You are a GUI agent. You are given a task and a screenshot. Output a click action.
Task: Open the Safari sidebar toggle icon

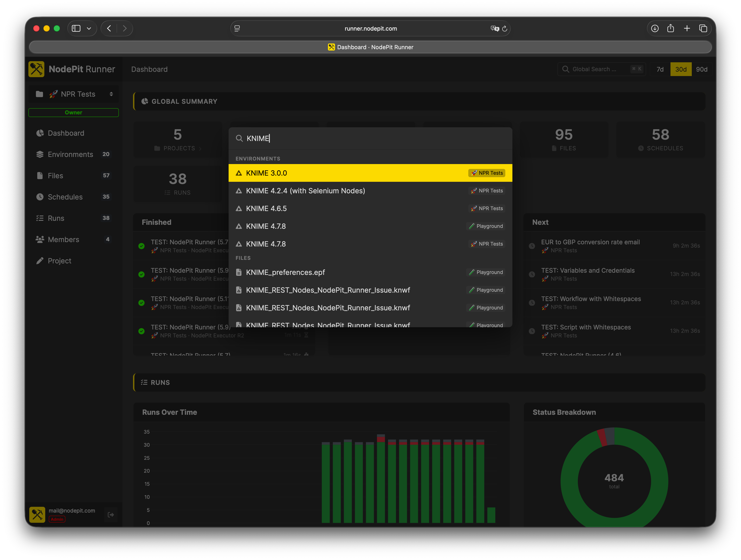tap(76, 28)
